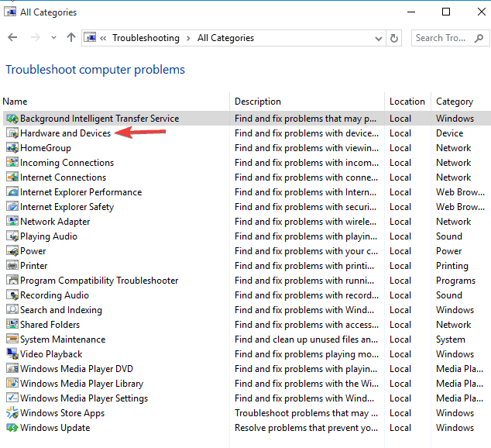Open the Search and Indexing troubleshooter
Viewport: 491px width, 448px height.
61,310
